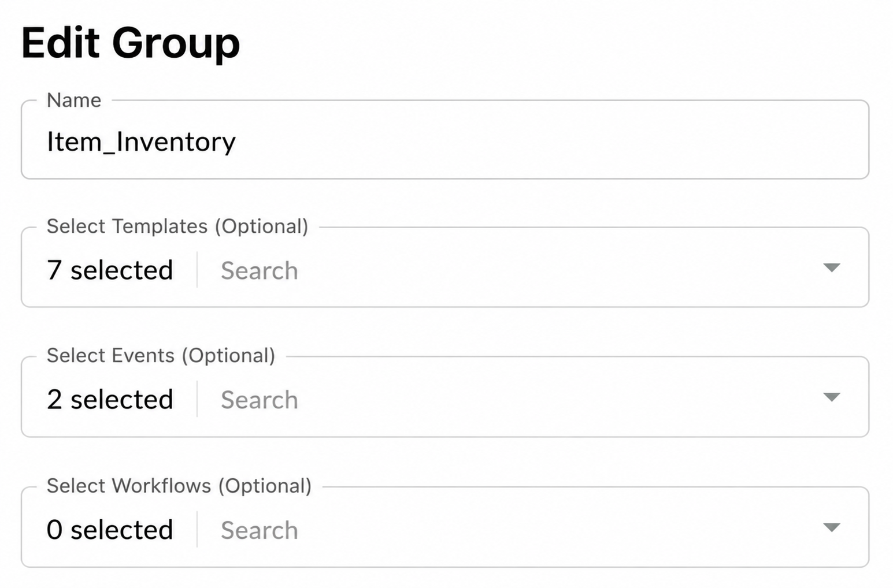Image resolution: width=893 pixels, height=588 pixels.
Task: Click Search box in Select Templates
Action: pos(509,270)
